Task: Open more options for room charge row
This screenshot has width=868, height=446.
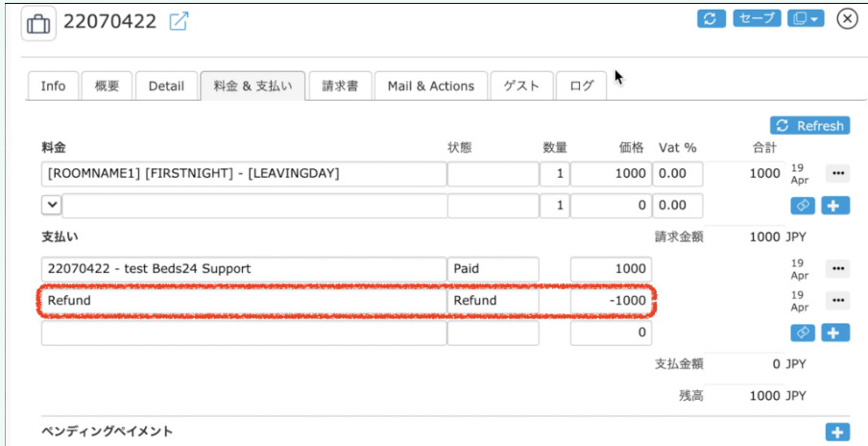Action: pyautogui.click(x=838, y=174)
